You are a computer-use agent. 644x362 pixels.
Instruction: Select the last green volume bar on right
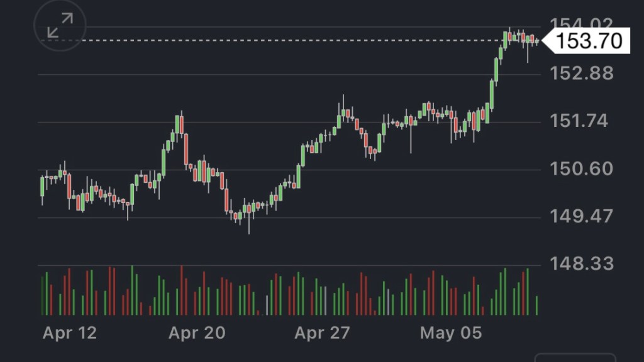click(x=536, y=305)
